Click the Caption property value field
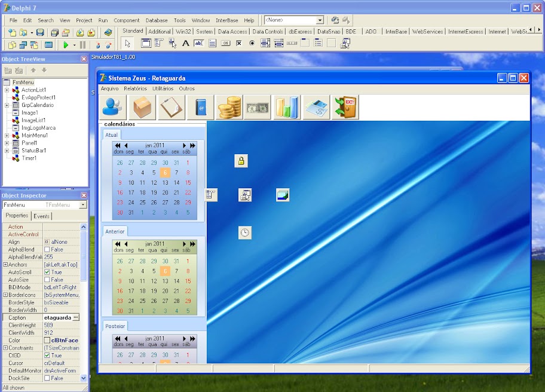Viewport: 545px width, 392px height. 58,317
